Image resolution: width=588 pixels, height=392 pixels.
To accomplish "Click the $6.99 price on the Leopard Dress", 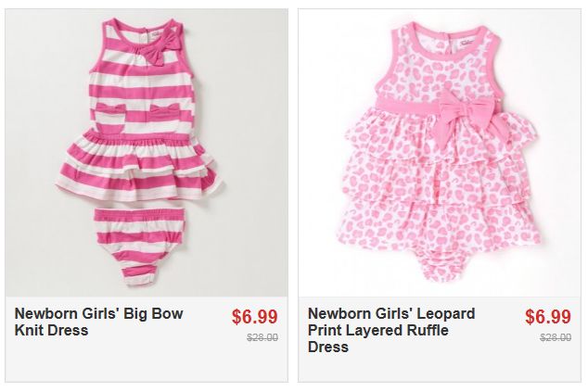I will pyautogui.click(x=548, y=316).
